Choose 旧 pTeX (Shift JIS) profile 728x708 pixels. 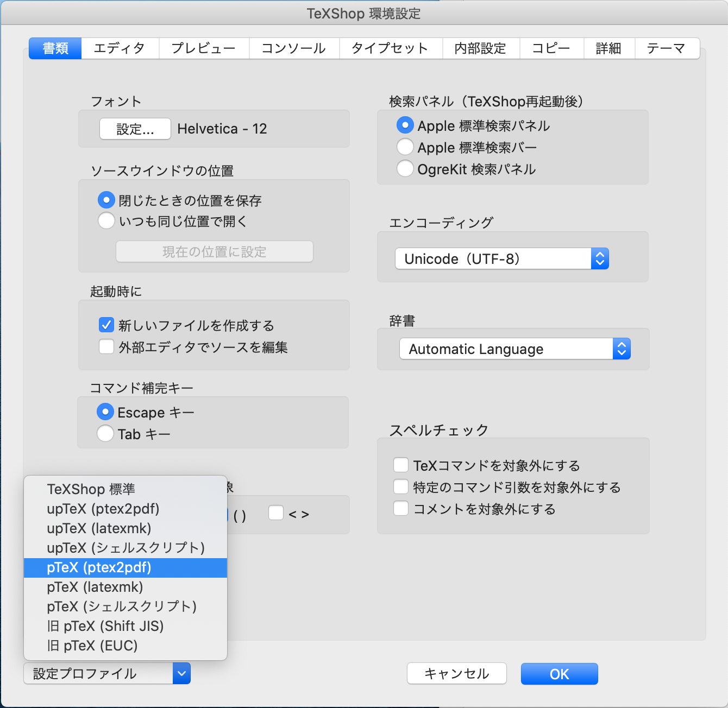pos(125,626)
